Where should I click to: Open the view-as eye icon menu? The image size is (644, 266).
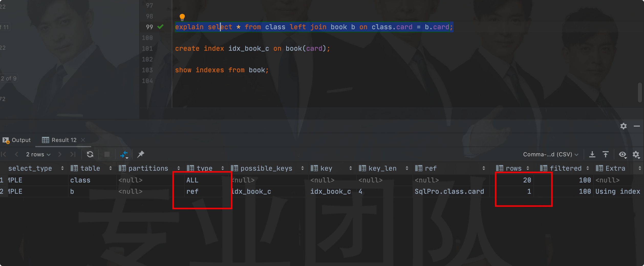622,154
